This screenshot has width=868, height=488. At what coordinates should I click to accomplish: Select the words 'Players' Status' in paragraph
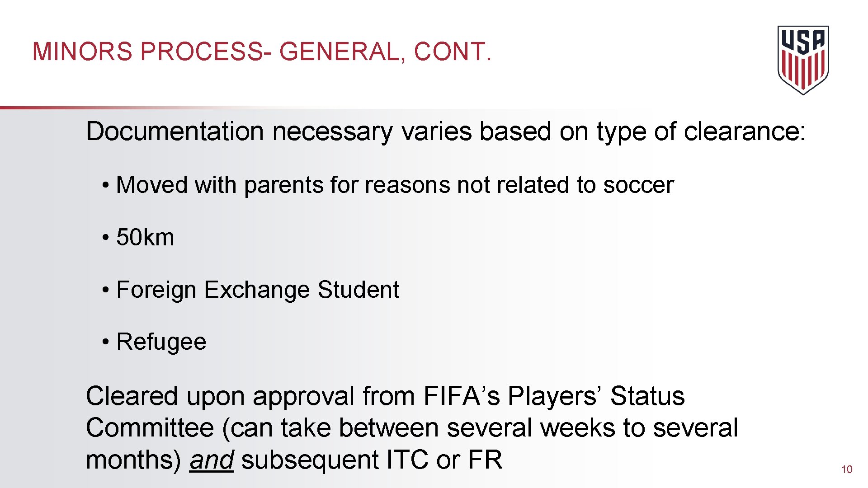coord(596,396)
